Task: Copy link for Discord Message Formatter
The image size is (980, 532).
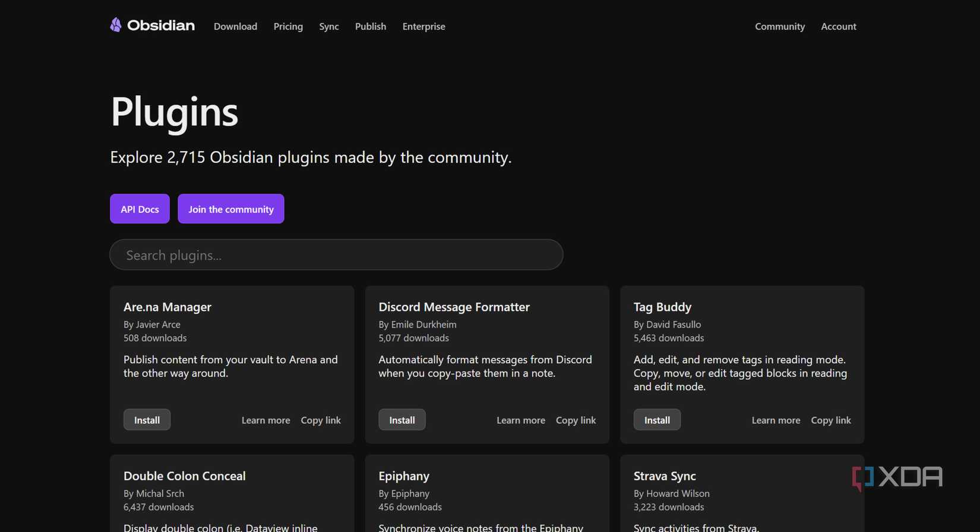Action: [576, 420]
